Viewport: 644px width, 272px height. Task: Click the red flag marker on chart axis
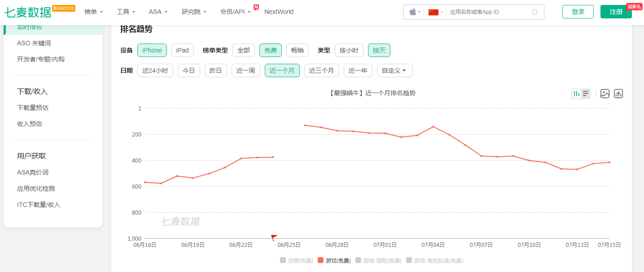pos(274,237)
